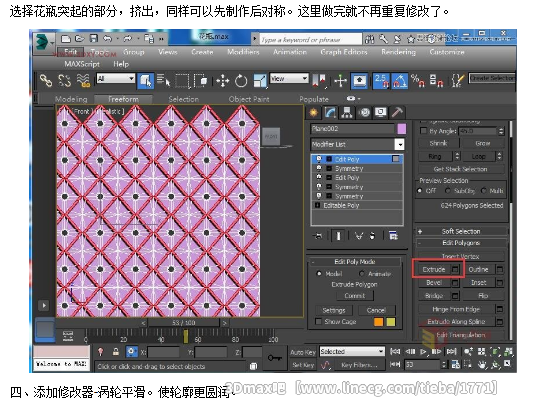This screenshot has width=537, height=407.
Task: Collapse the Edit Polygons rollout
Action: click(x=461, y=243)
